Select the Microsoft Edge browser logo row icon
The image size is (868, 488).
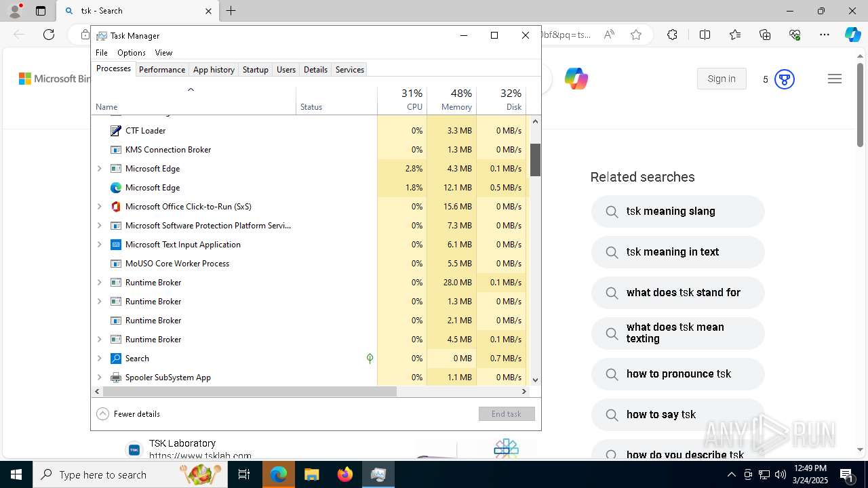coord(115,187)
